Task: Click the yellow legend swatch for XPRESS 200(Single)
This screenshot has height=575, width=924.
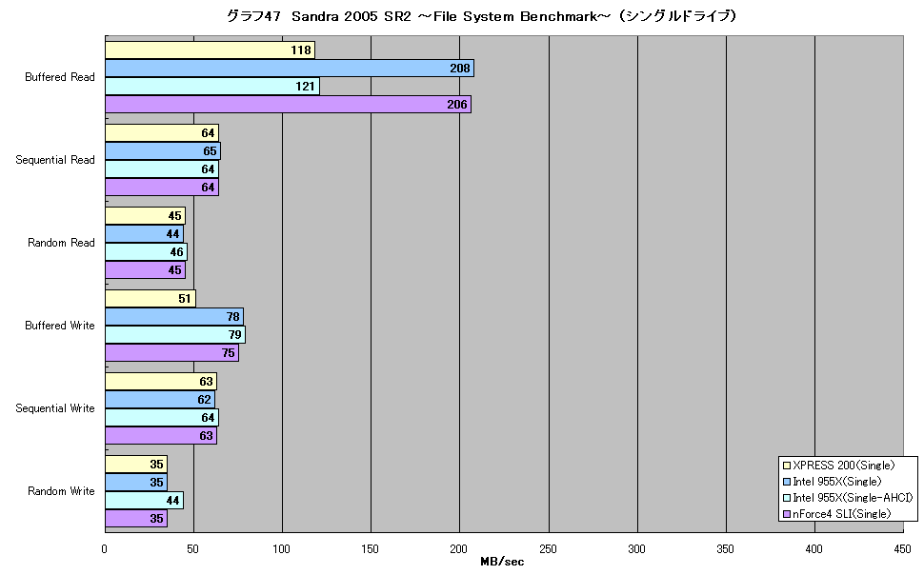Action: pos(786,466)
